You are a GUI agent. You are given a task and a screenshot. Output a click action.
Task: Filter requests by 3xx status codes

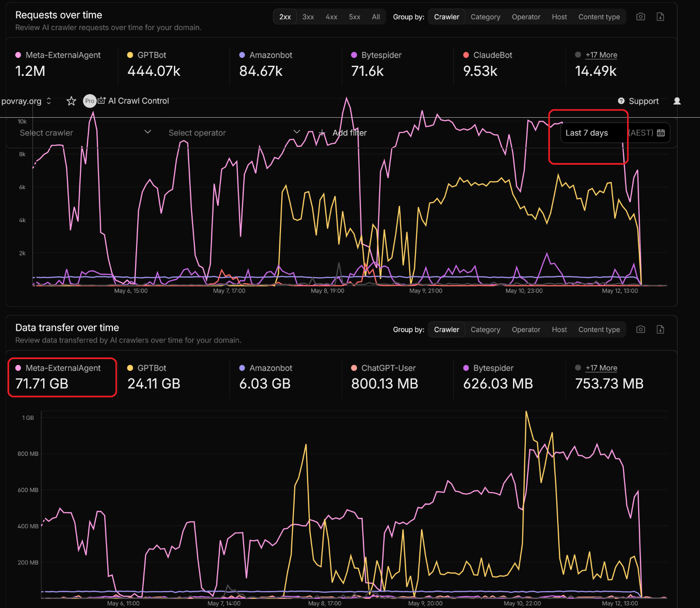click(308, 17)
